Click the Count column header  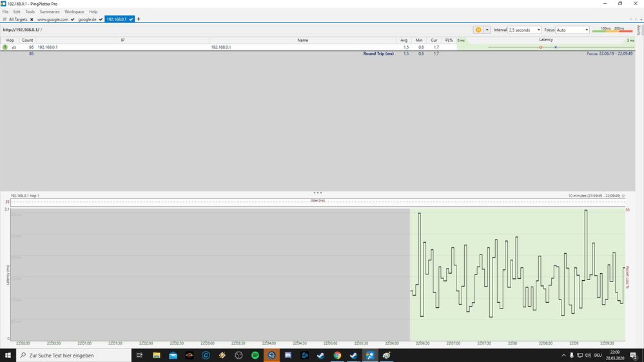(x=28, y=40)
